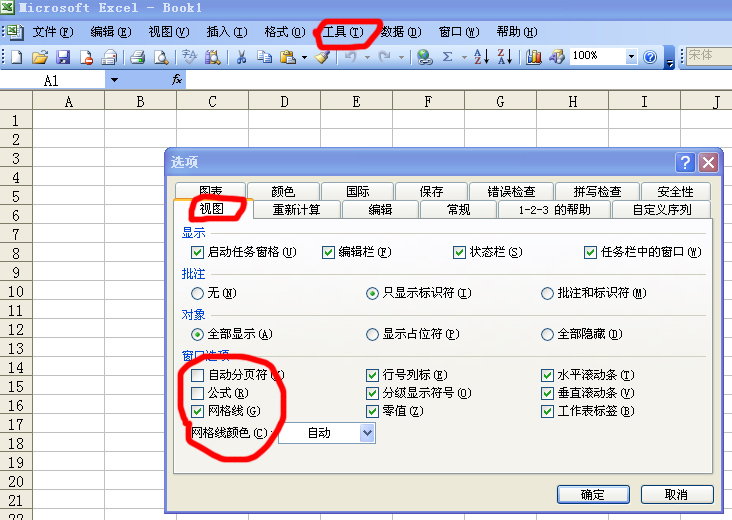Open the Redo history dropdown arrow
The image size is (732, 520).
(x=401, y=57)
